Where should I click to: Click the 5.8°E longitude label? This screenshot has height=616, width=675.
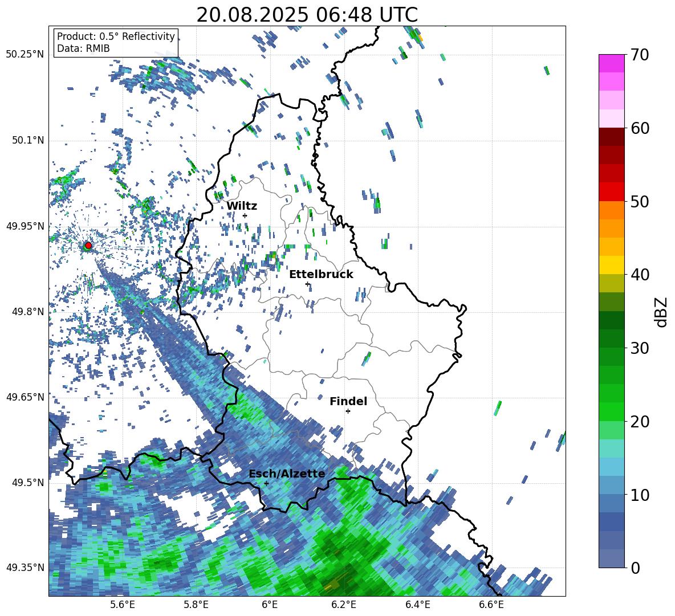point(196,605)
